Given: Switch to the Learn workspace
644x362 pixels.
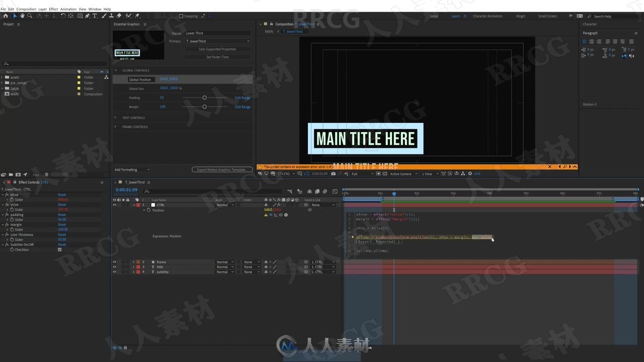Looking at the screenshot, I should [455, 16].
